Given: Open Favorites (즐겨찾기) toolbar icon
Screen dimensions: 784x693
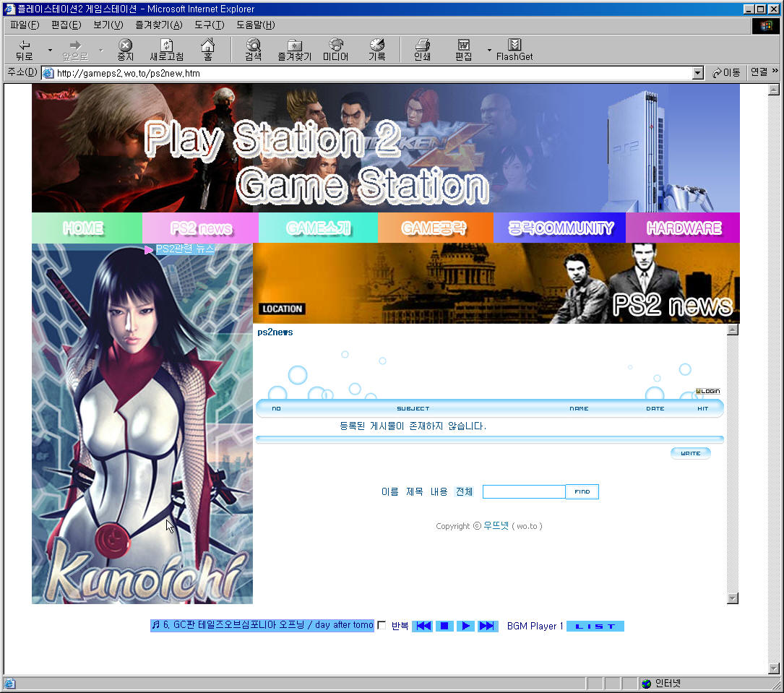Looking at the screenshot, I should click(294, 49).
